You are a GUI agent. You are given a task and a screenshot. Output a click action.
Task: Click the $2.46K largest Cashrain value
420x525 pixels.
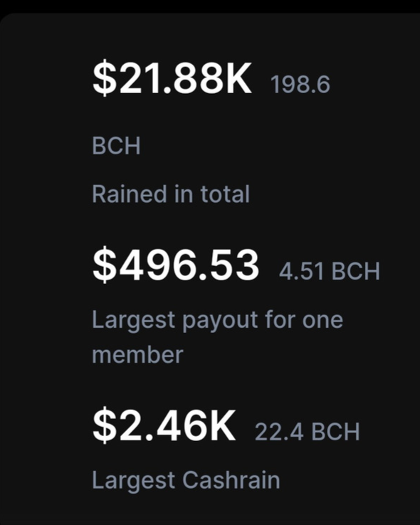164,425
